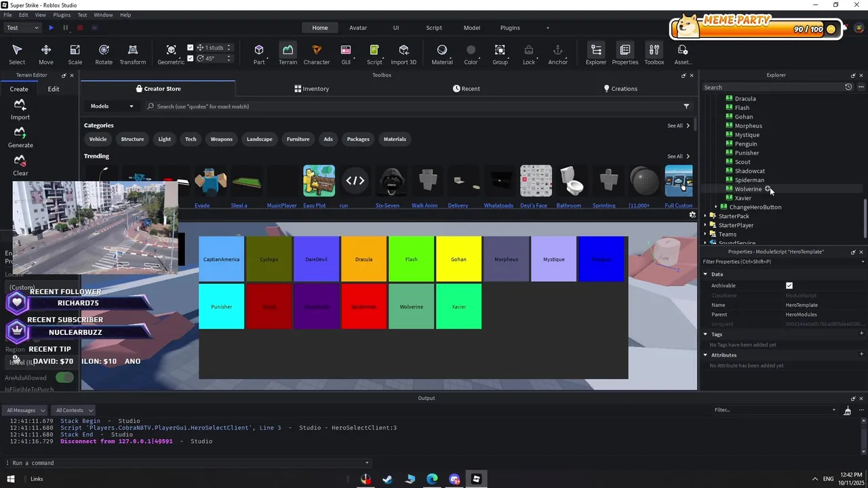Click the Vehicle category chip

(98, 139)
